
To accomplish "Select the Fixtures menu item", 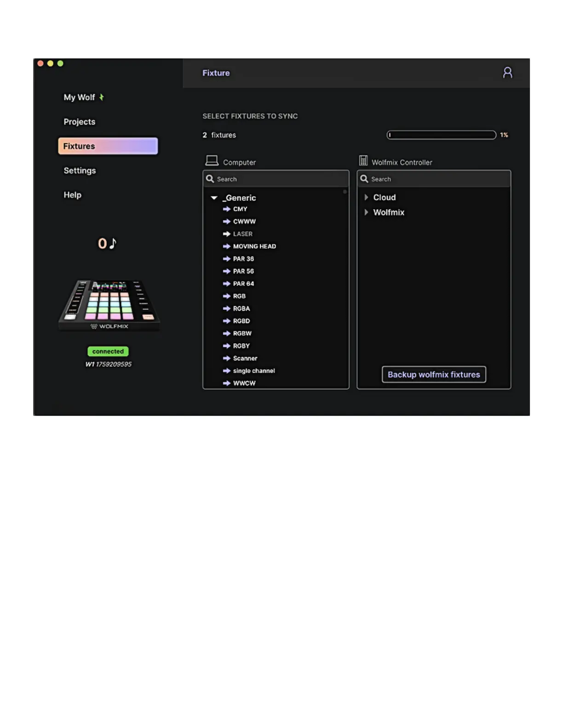I will coord(108,146).
